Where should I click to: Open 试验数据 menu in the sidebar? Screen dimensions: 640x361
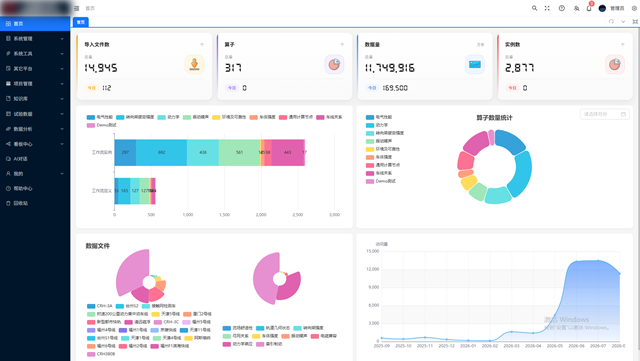tap(35, 114)
